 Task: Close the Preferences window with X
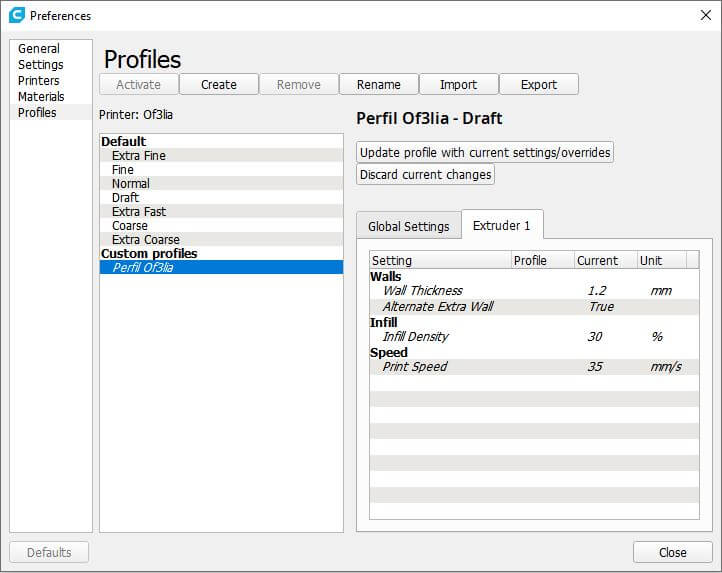[703, 15]
